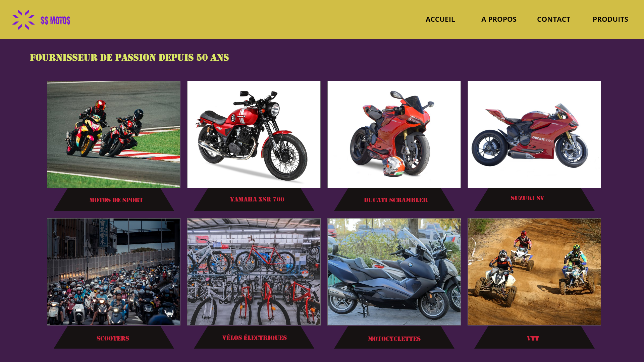The image size is (644, 362).
Task: Click the SS MOTOS brand text
Action: pos(55,21)
